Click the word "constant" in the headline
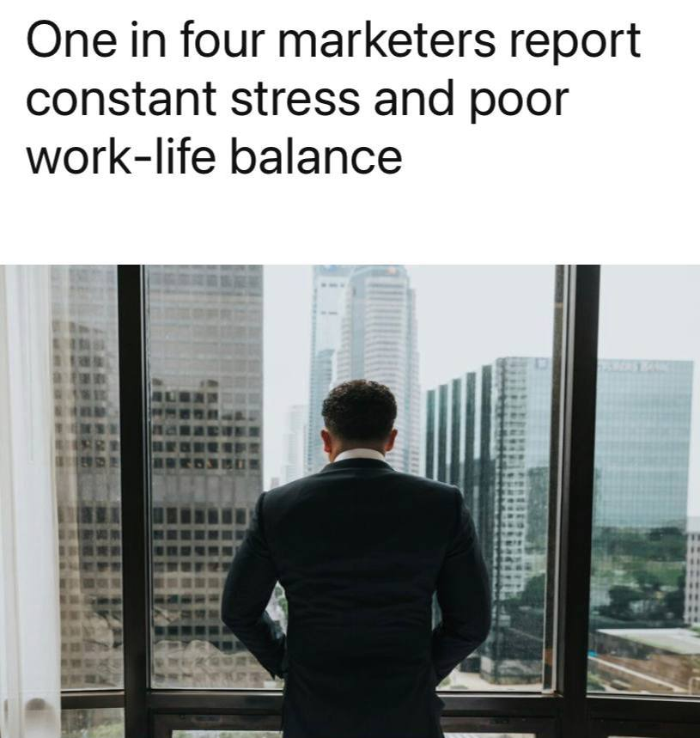 pyautogui.click(x=121, y=99)
